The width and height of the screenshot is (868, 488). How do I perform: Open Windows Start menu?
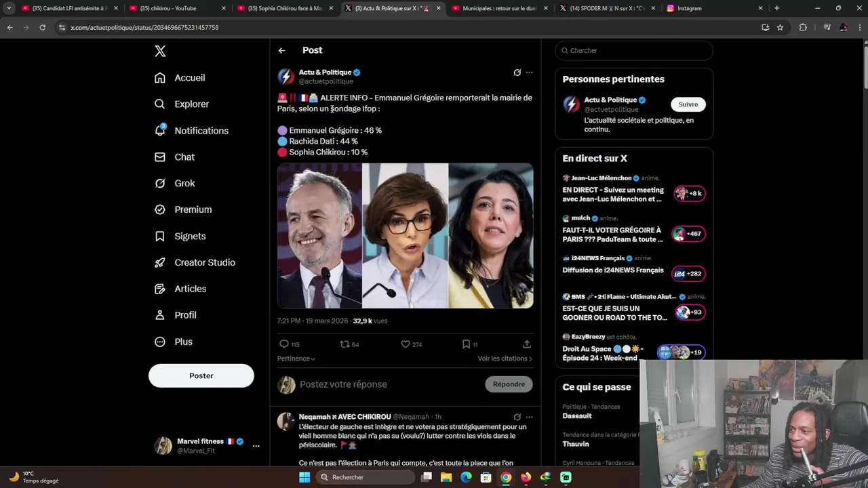[304, 477]
